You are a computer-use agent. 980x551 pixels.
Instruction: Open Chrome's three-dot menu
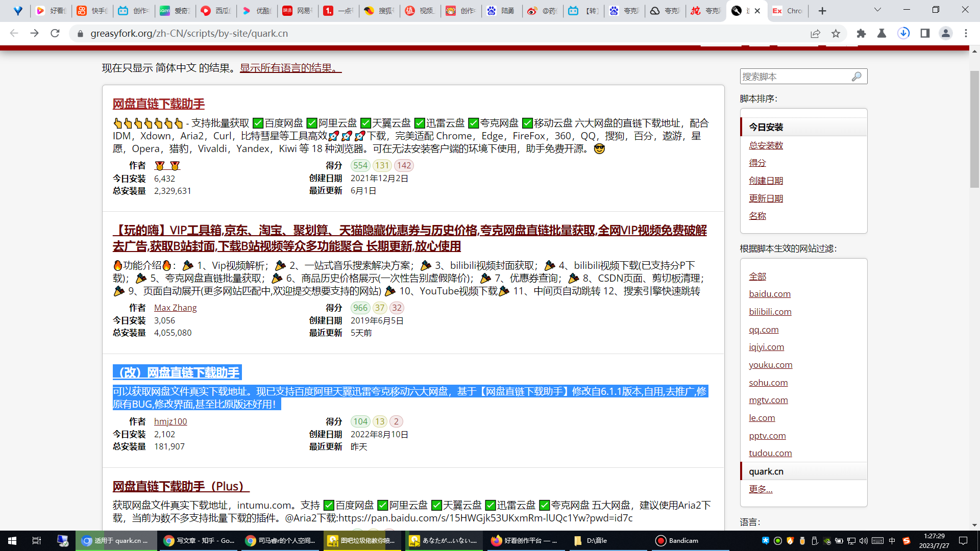[x=965, y=33]
